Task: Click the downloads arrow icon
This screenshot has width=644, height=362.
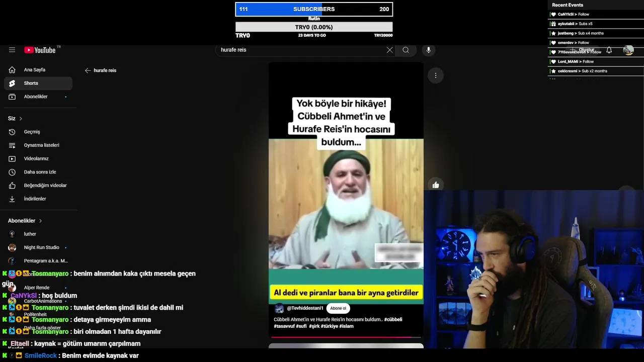Action: point(12,199)
